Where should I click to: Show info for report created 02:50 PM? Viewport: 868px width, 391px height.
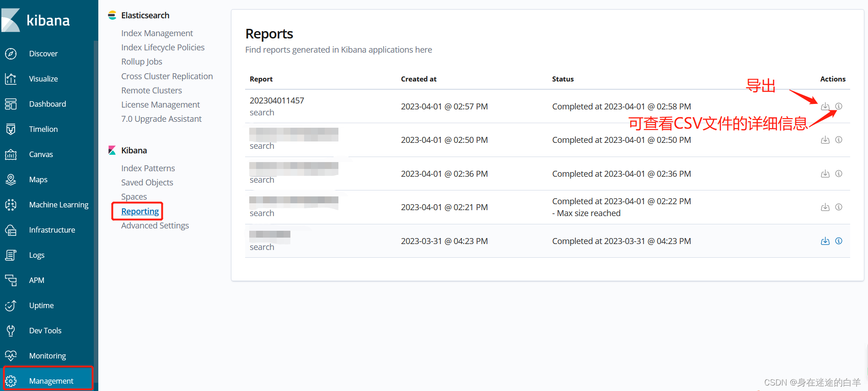point(839,140)
